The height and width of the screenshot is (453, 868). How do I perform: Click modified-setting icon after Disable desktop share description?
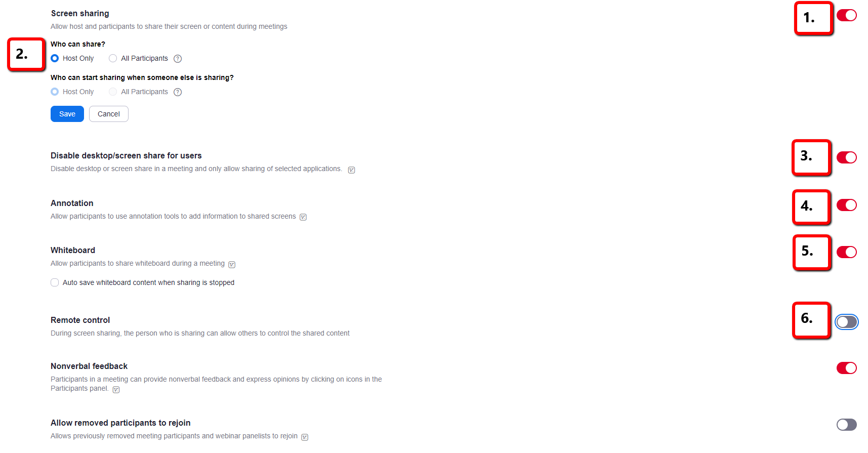[x=352, y=170]
